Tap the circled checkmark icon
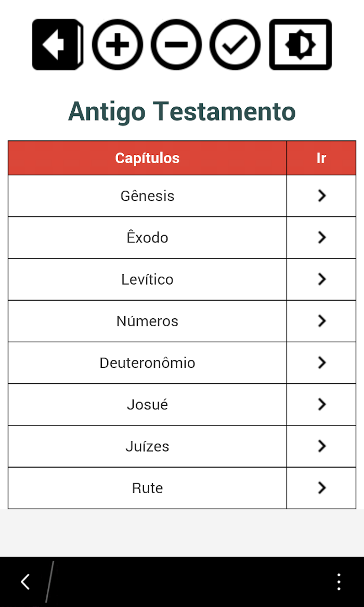364x607 pixels. (235, 45)
